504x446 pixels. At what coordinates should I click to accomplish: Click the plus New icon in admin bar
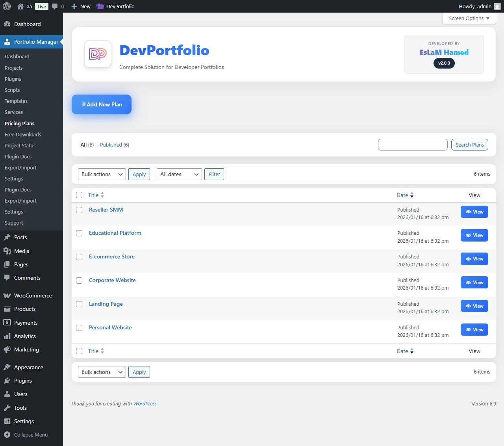74,6
